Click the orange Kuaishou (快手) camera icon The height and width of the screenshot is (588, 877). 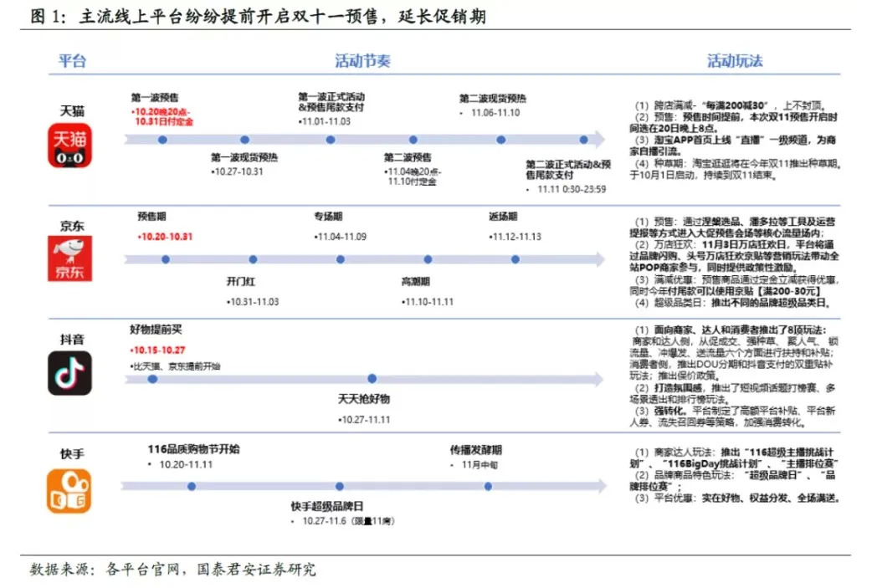pyautogui.click(x=69, y=491)
